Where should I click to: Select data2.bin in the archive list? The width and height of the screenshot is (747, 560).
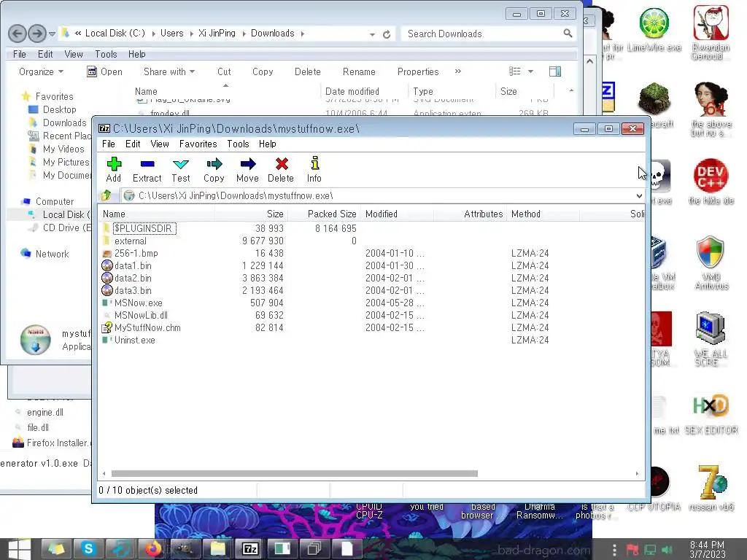tap(133, 278)
